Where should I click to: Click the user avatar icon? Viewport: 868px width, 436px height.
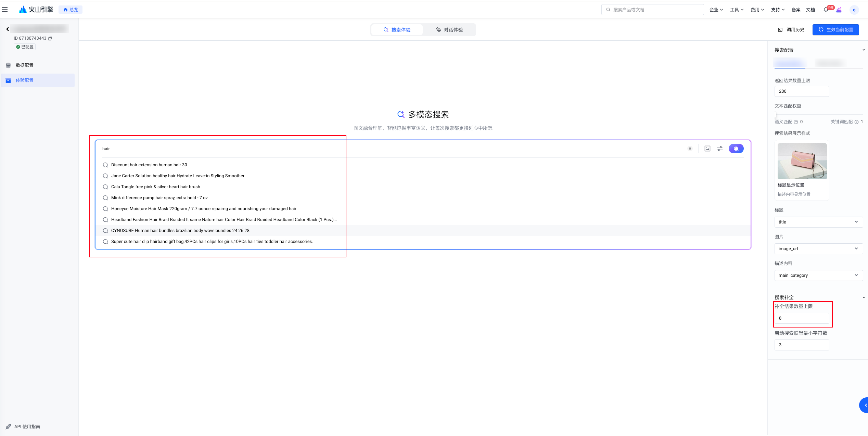(x=854, y=10)
